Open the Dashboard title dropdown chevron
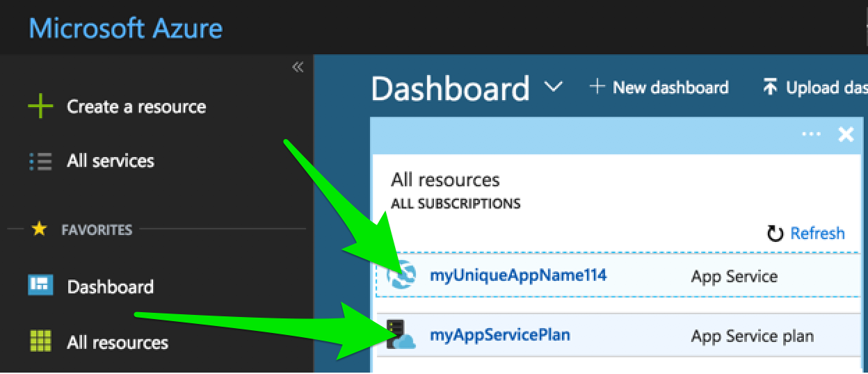The width and height of the screenshot is (868, 374). [x=554, y=87]
